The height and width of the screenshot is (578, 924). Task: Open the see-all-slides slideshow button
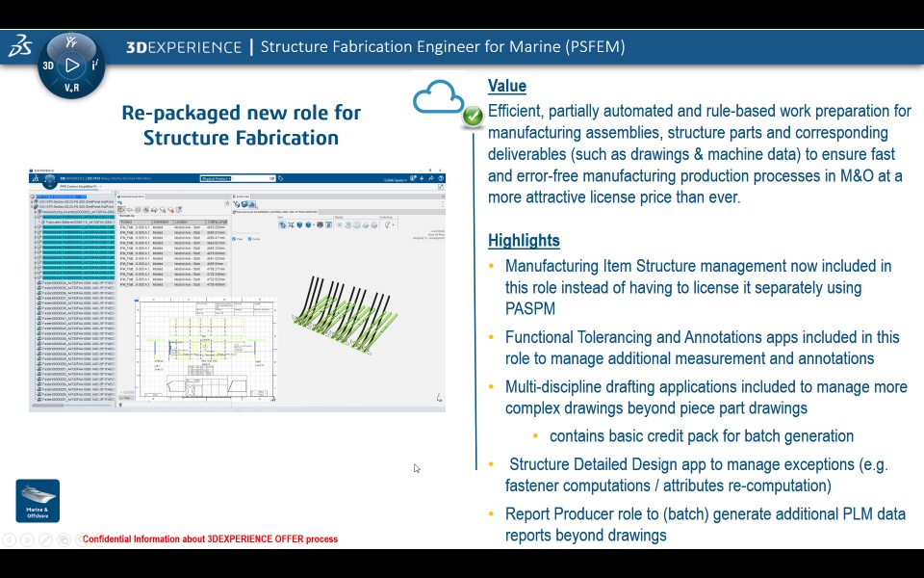coord(64,539)
